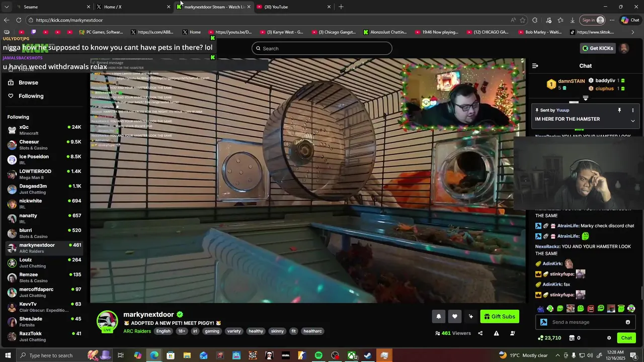The height and width of the screenshot is (362, 644).
Task: Unpin the pinned message via pin icon
Action: click(x=619, y=110)
